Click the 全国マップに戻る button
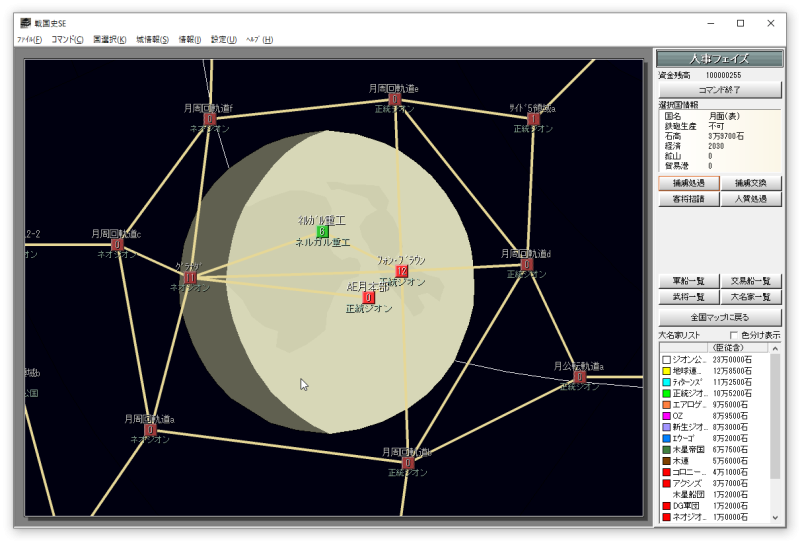The height and width of the screenshot is (541, 800). pyautogui.click(x=719, y=317)
